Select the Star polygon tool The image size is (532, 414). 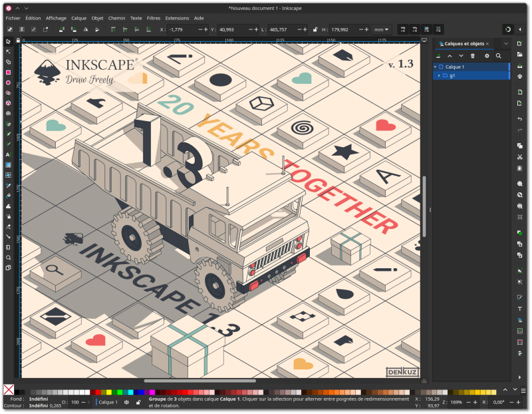point(8,93)
